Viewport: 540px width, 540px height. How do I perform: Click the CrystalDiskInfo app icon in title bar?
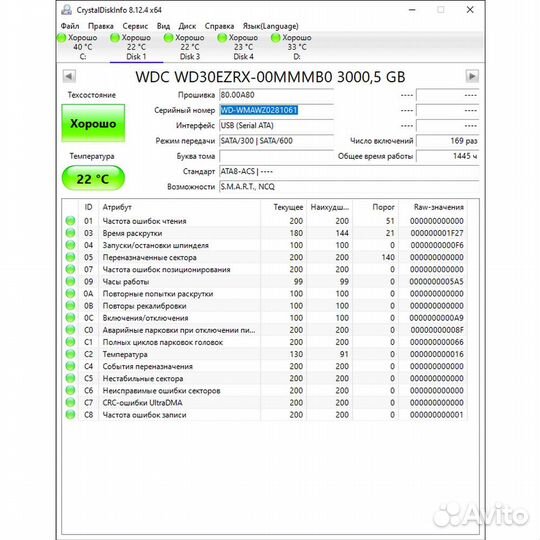[x=66, y=10]
